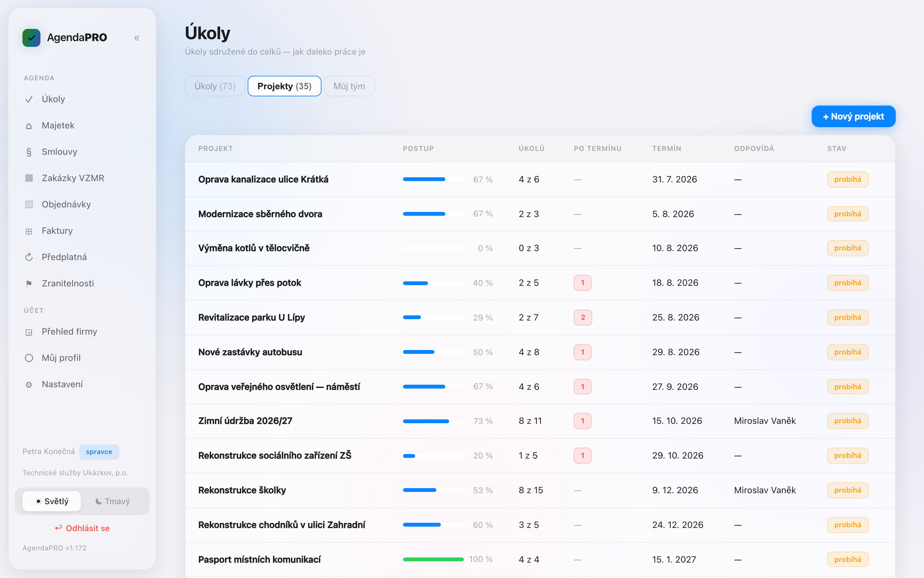
Task: Open Můj profil page
Action: (x=82, y=358)
